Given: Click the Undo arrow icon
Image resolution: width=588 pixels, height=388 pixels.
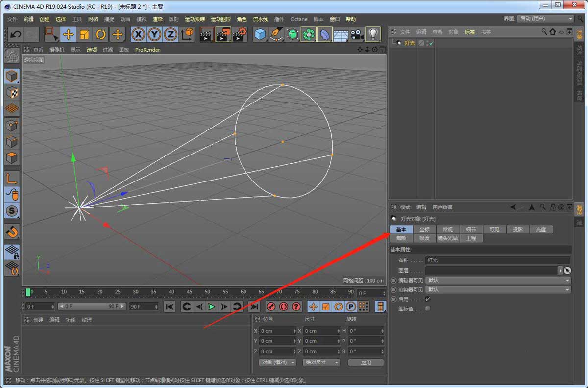Looking at the screenshot, I should tap(16, 34).
